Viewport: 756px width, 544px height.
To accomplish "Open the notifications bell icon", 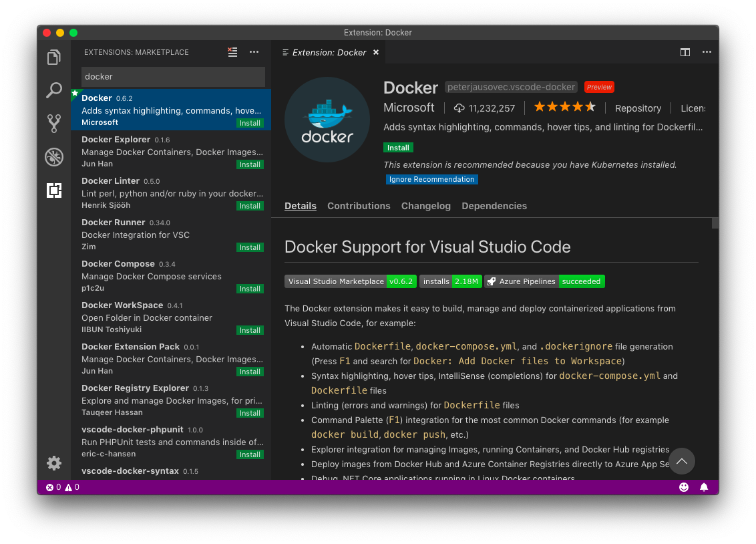I will (x=704, y=487).
